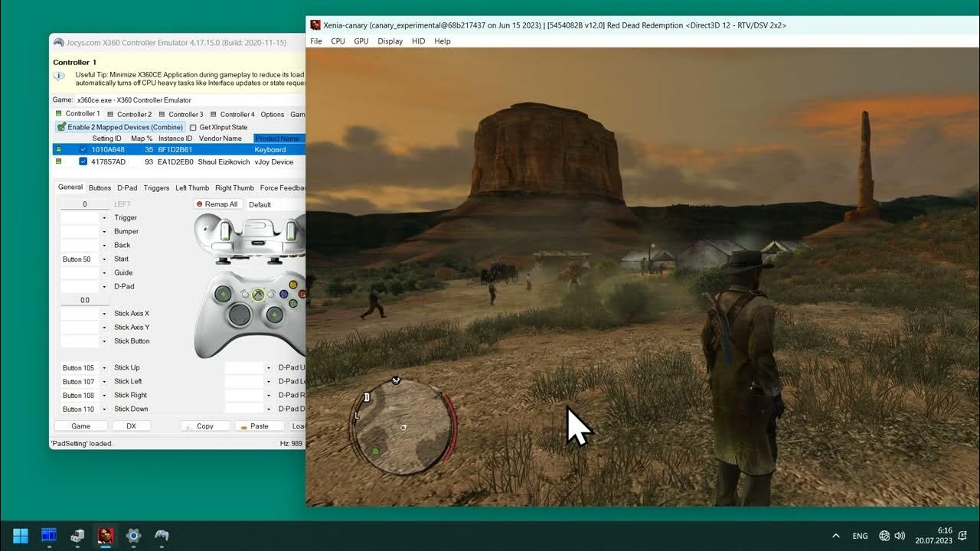Open the Windows Start menu
Screen dimensions: 980x551
click(x=21, y=535)
